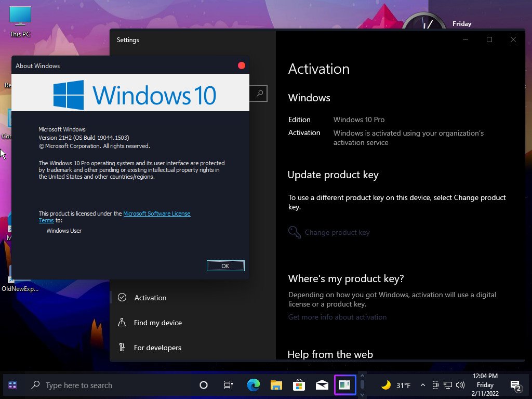Open Mail app from taskbar
Image resolution: width=532 pixels, height=399 pixels.
(322, 385)
